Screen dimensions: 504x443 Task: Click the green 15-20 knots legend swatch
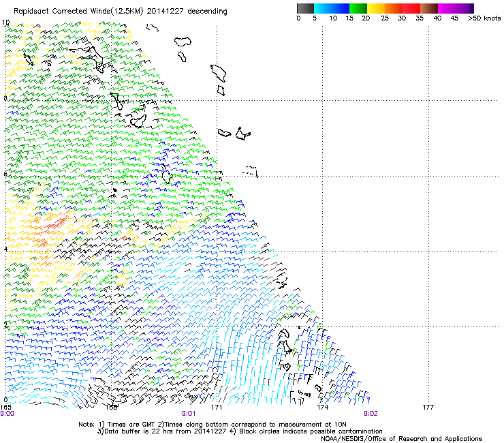tap(358, 8)
